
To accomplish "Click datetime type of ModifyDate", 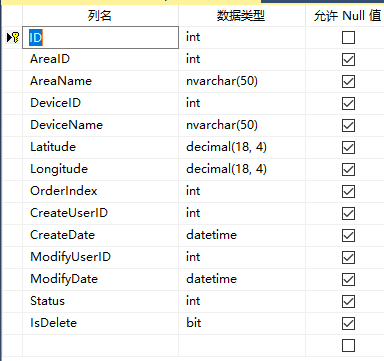I will point(242,279).
